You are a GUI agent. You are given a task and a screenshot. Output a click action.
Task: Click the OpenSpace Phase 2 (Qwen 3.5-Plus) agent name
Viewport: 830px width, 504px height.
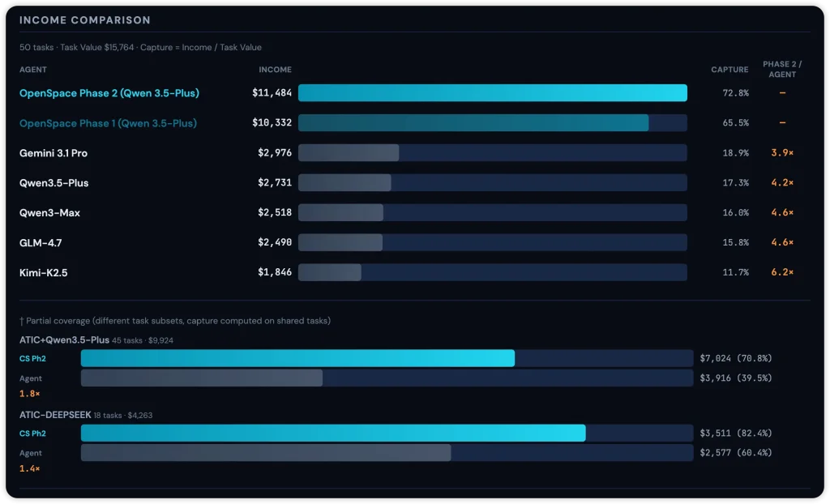click(109, 93)
